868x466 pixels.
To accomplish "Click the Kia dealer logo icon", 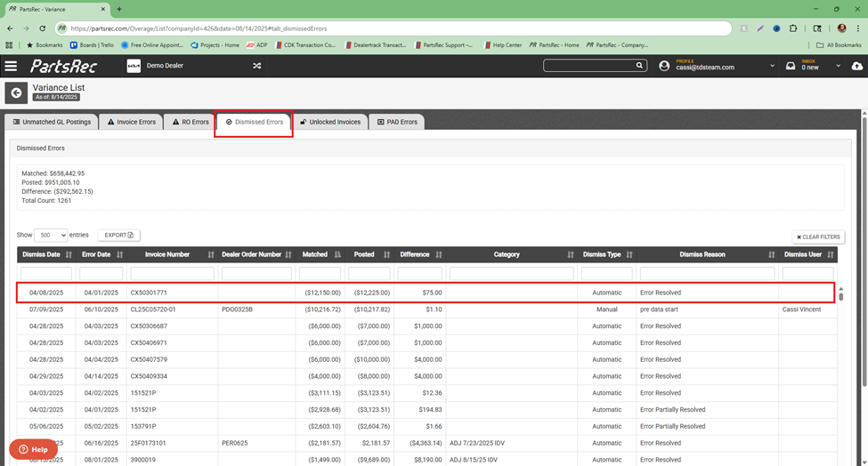I will click(134, 66).
